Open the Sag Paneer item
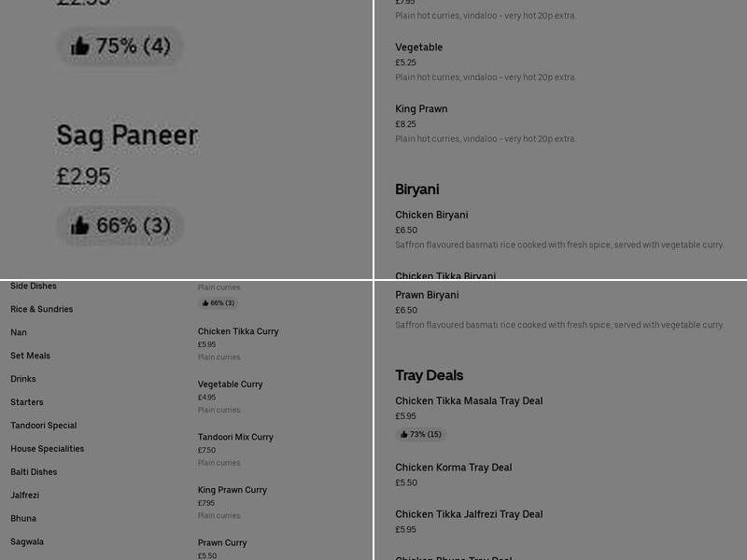This screenshot has height=560, width=747. (127, 135)
